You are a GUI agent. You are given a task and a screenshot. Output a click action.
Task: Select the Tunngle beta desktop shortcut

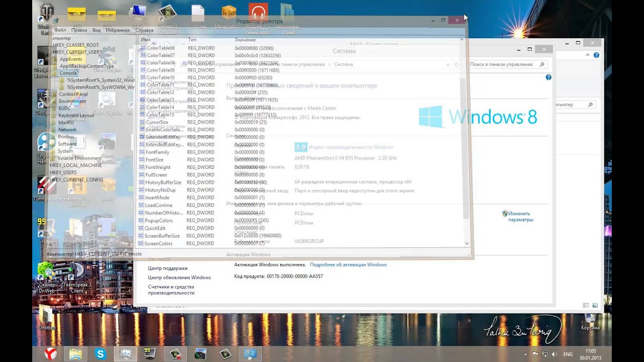47,190
